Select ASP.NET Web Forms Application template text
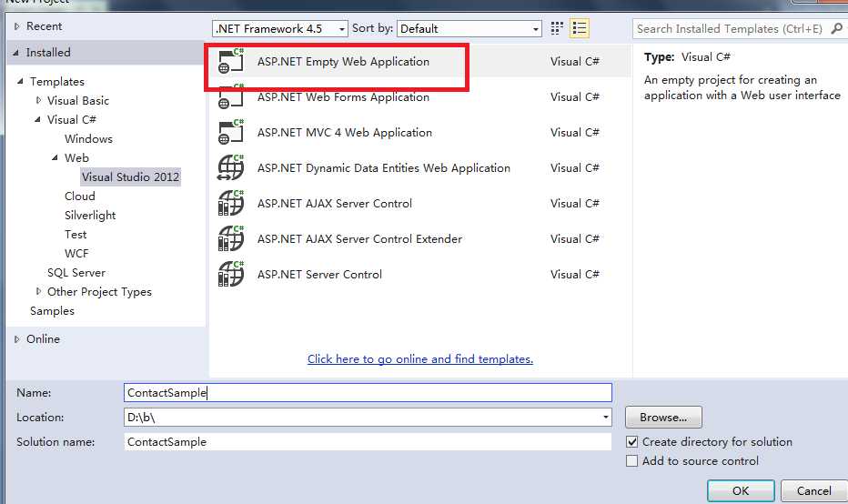The height and width of the screenshot is (504, 848). point(343,96)
